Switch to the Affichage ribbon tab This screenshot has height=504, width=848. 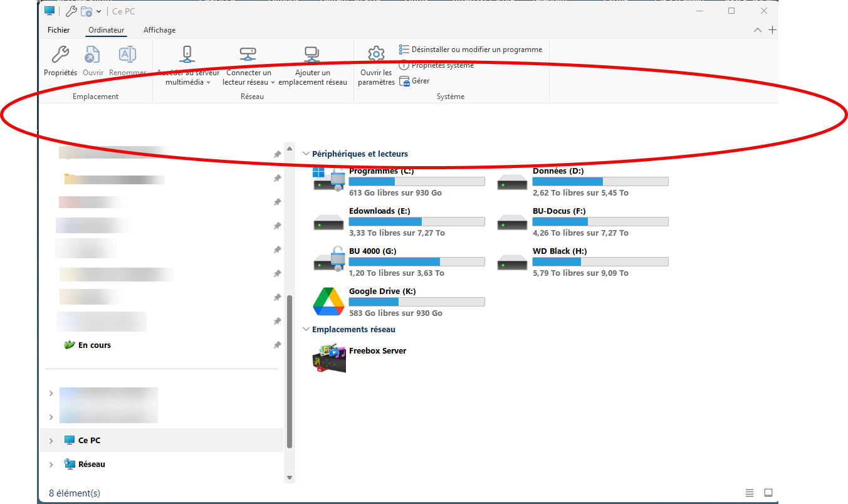pos(159,30)
